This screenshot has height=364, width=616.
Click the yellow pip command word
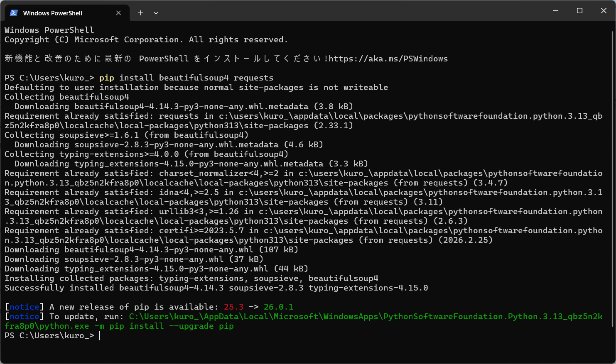pos(106,78)
